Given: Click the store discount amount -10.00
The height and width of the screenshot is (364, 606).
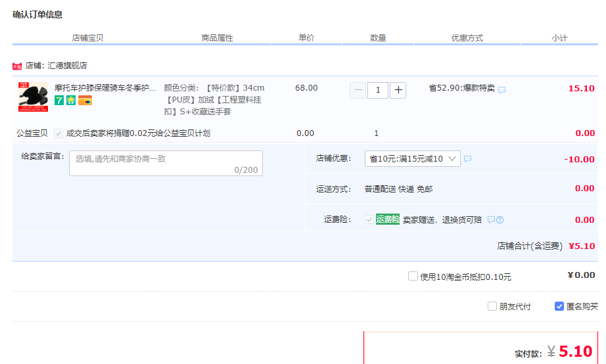Looking at the screenshot, I should (579, 159).
